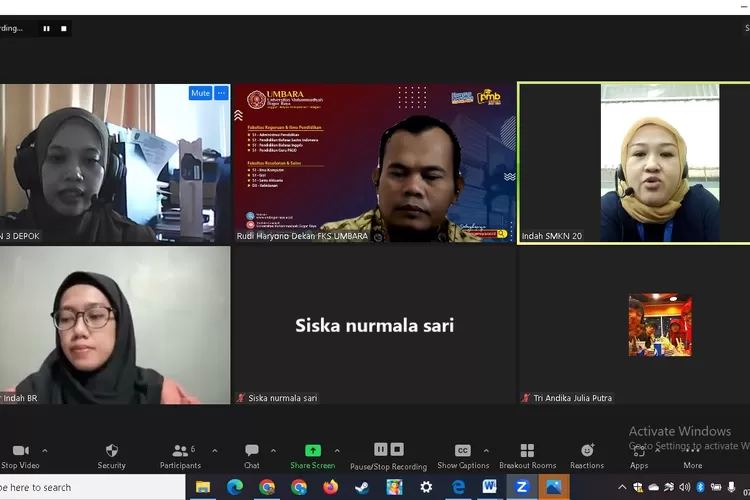The width and height of the screenshot is (750, 500).
Task: Expand the arrow next to Participants
Action: click(215, 450)
